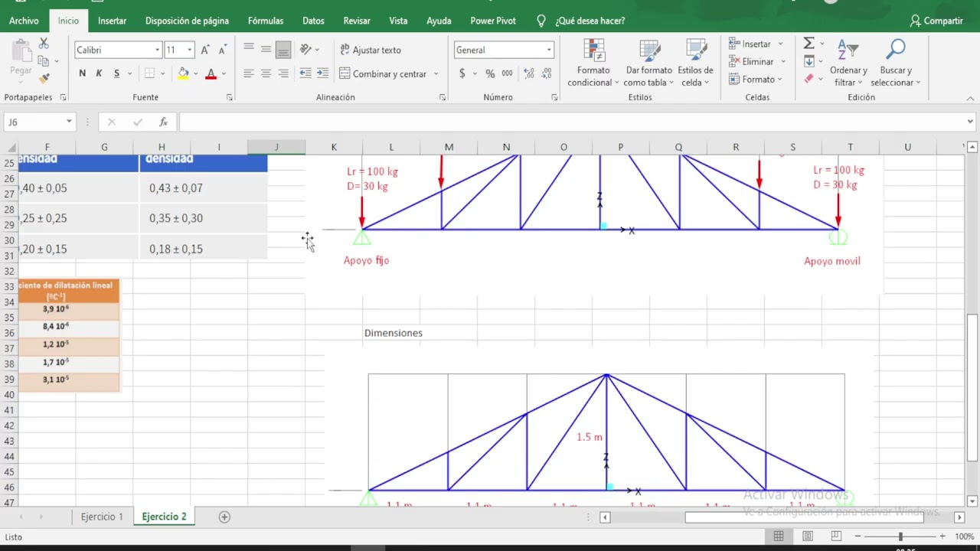980x551 pixels.
Task: Select the Ejercicio 1 sheet tab
Action: pos(102,517)
